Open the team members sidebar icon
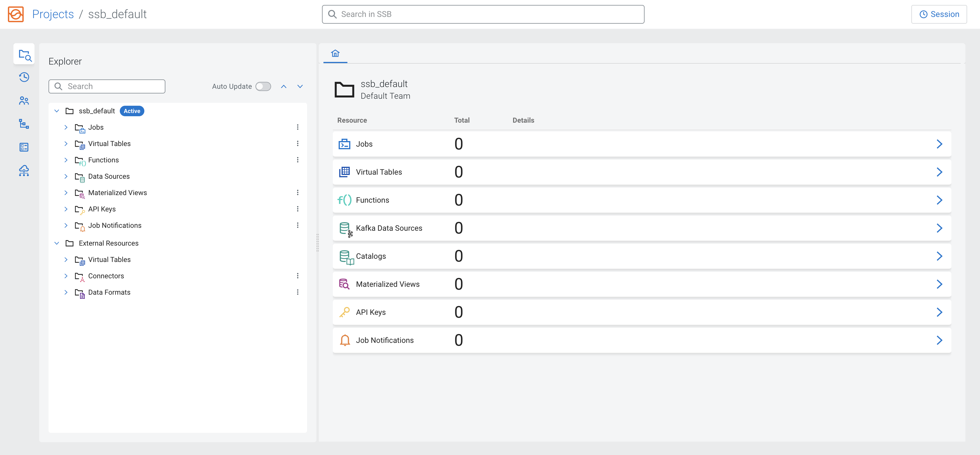 24,101
